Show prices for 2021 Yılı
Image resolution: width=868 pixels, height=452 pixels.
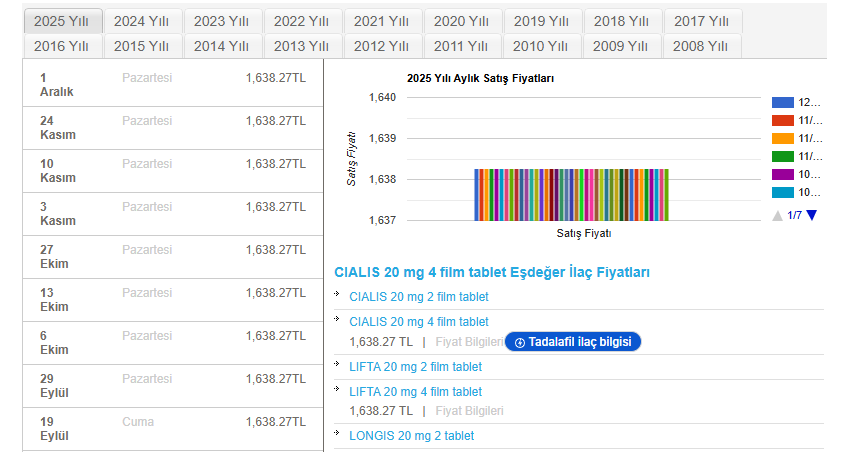(x=383, y=21)
